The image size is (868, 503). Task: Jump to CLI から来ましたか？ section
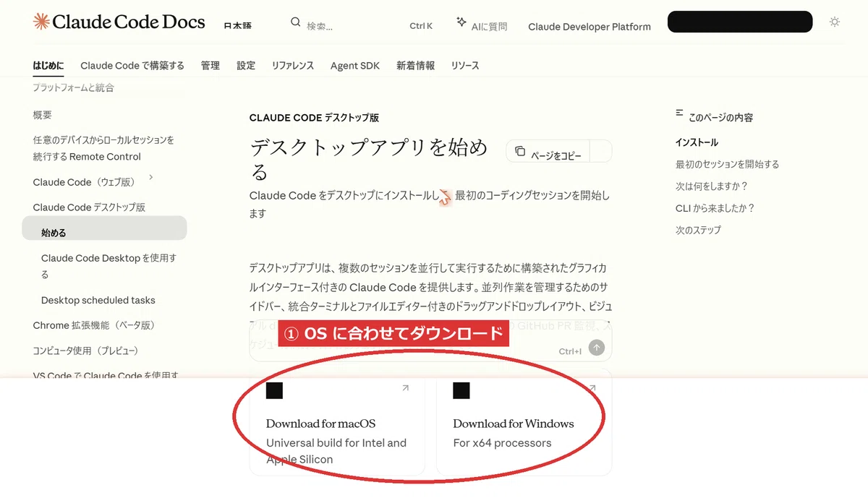pyautogui.click(x=715, y=208)
